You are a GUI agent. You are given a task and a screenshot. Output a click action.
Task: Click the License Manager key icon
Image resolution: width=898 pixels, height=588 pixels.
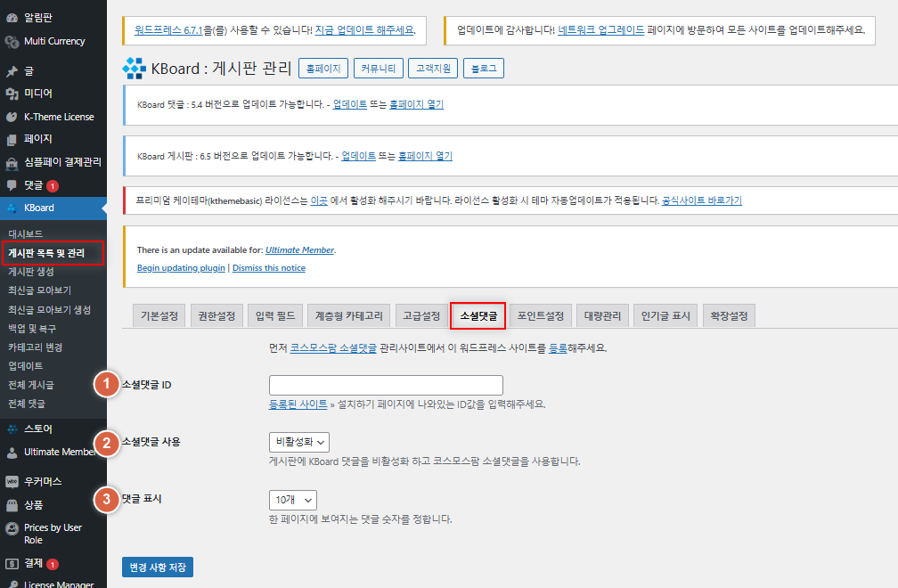coord(12,584)
